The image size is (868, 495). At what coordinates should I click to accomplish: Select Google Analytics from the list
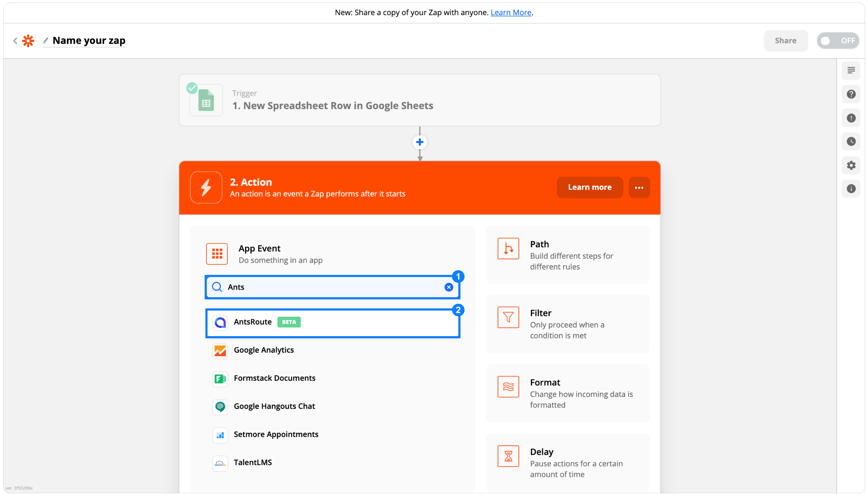tap(333, 350)
